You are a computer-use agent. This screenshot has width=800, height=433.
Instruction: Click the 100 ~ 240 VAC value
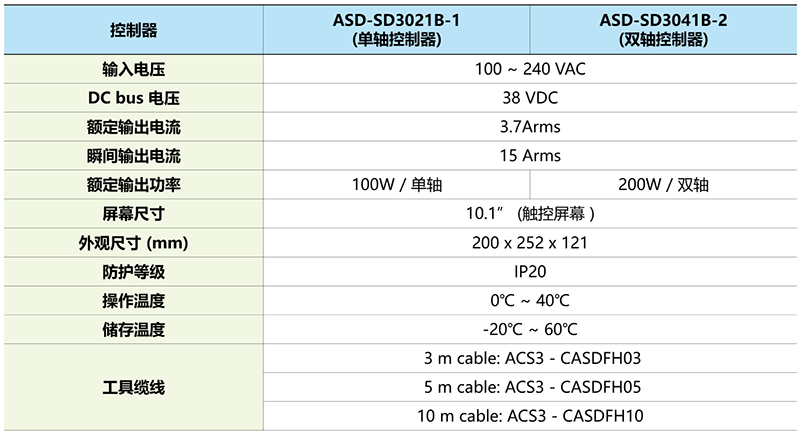point(530,70)
